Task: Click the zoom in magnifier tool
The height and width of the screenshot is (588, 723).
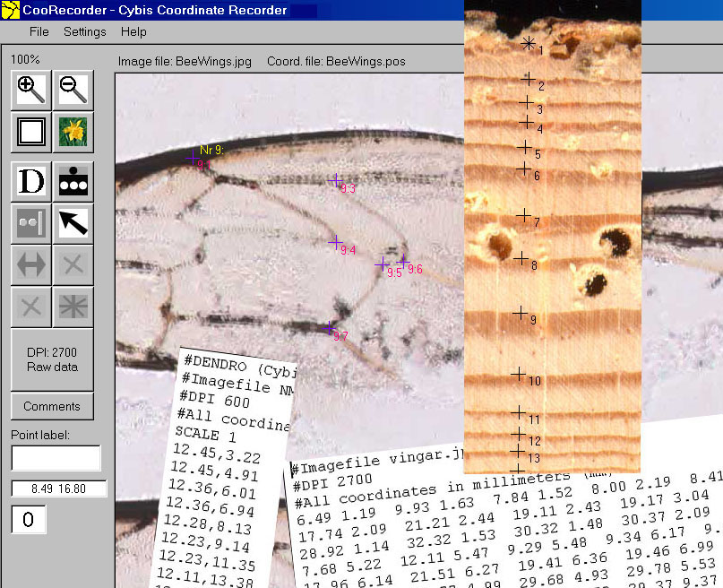Action: [30, 90]
